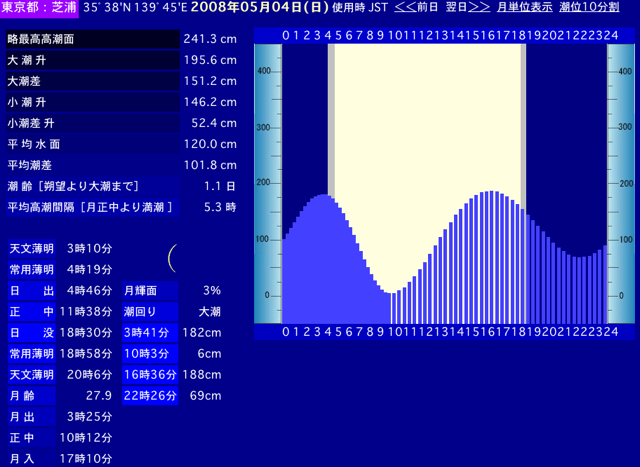Select the 1.1 日 value

220,187
